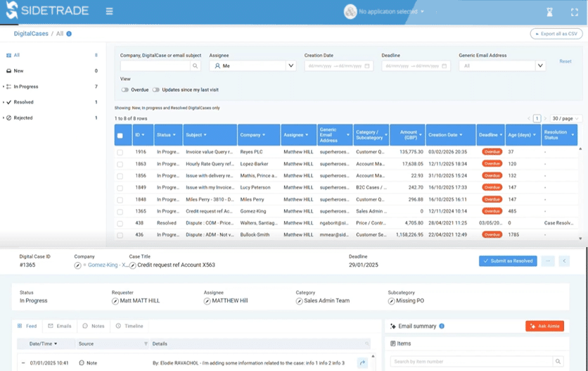Viewport: 588px width, 371px height.
Task: Go to previous page arrow
Action: (529, 119)
